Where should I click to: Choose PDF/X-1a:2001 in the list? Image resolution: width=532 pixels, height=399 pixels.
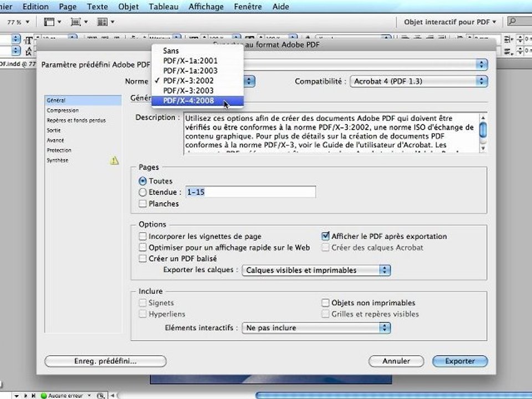click(197, 61)
